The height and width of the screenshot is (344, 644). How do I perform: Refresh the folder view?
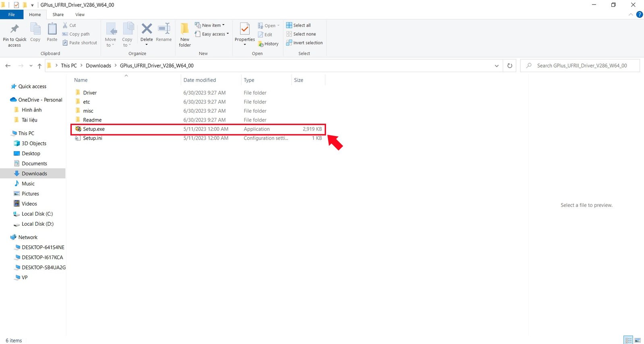coord(510,66)
